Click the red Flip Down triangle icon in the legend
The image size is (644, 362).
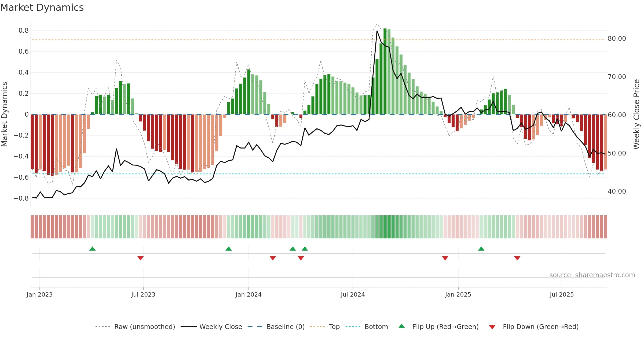tap(492, 327)
